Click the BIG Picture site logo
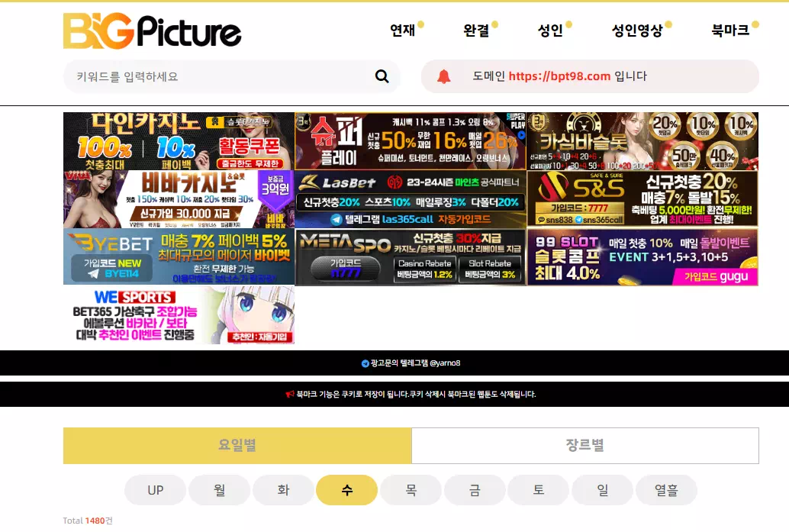 point(152,31)
